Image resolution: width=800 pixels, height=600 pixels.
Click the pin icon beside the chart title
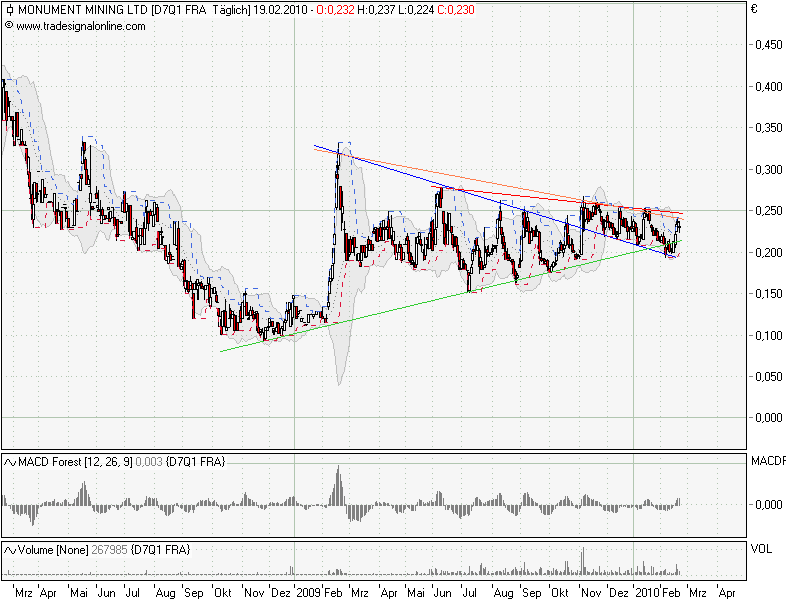10,10
